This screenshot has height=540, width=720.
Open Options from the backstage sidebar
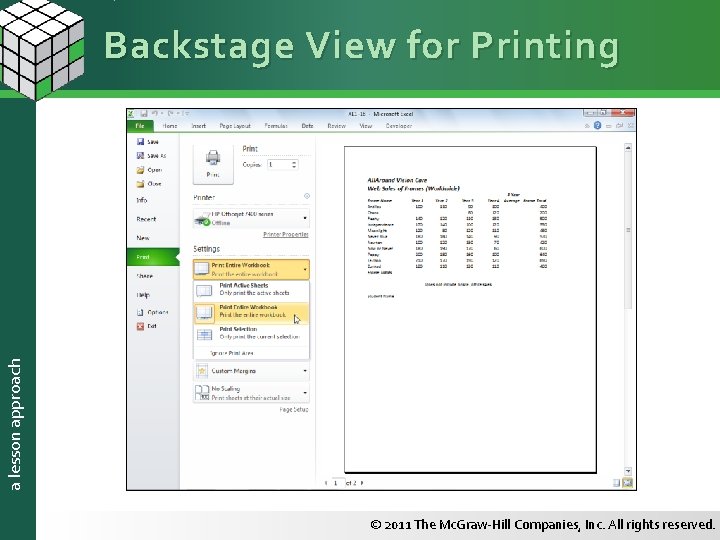coord(152,312)
